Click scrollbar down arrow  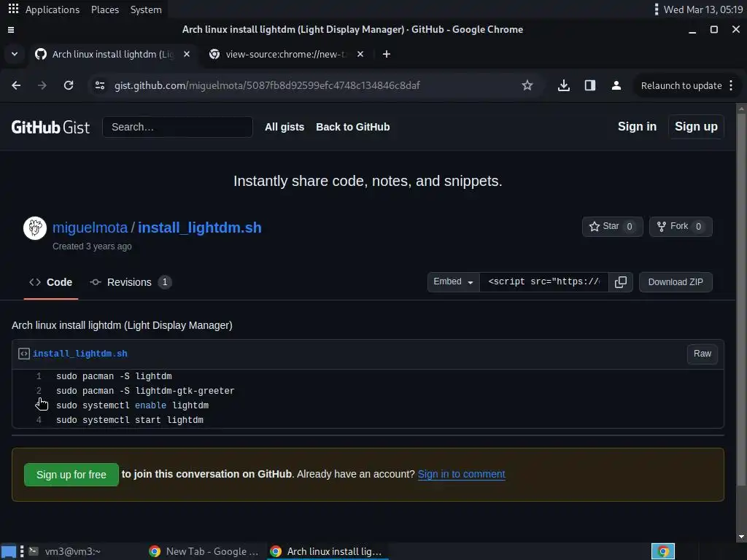(741, 537)
